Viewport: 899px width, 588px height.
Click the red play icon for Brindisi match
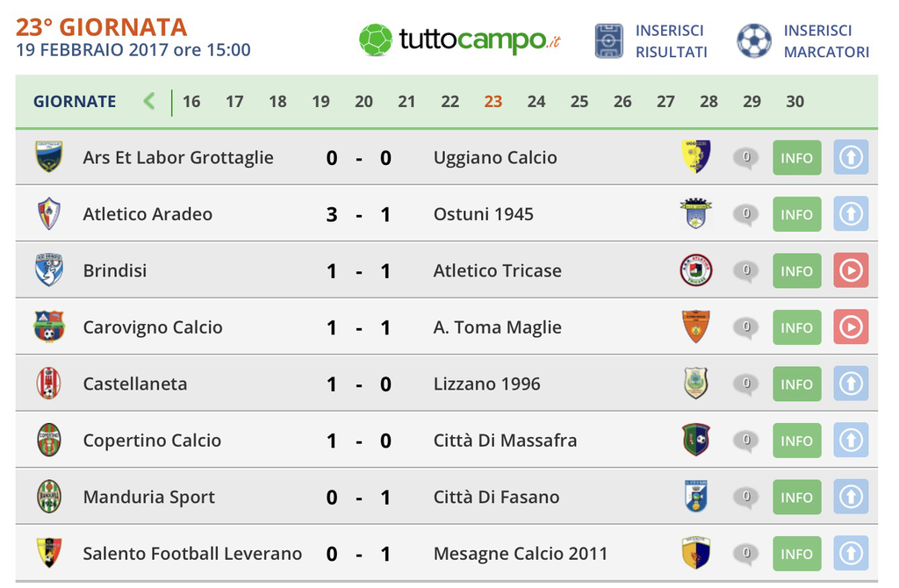click(851, 270)
